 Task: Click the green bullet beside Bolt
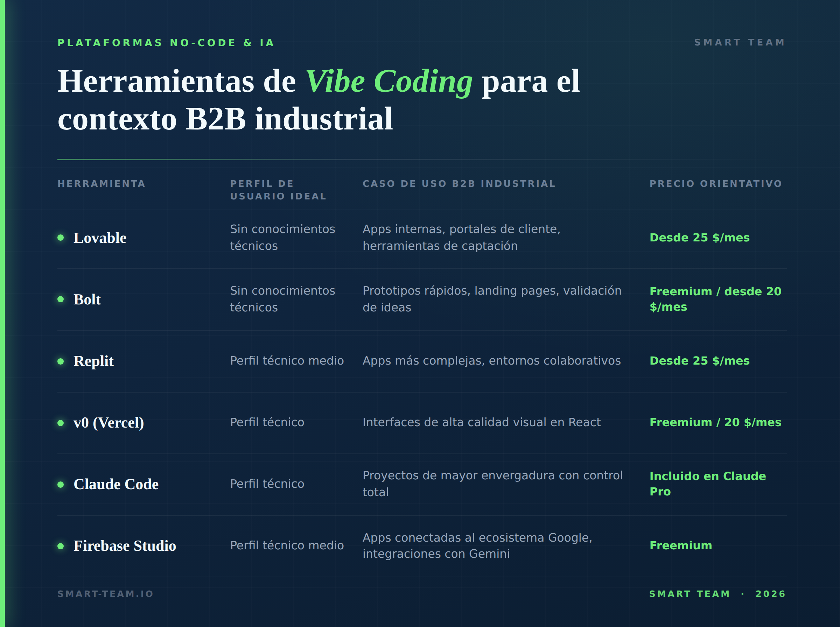click(x=60, y=299)
